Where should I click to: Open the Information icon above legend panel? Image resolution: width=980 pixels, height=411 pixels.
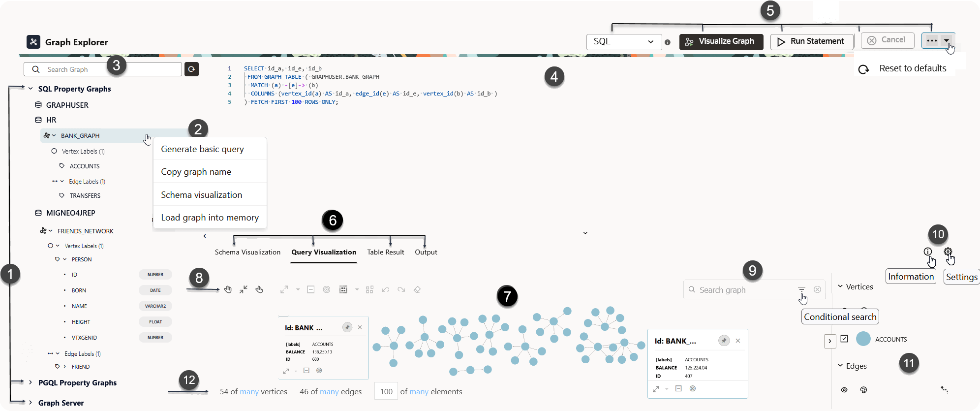click(x=928, y=252)
